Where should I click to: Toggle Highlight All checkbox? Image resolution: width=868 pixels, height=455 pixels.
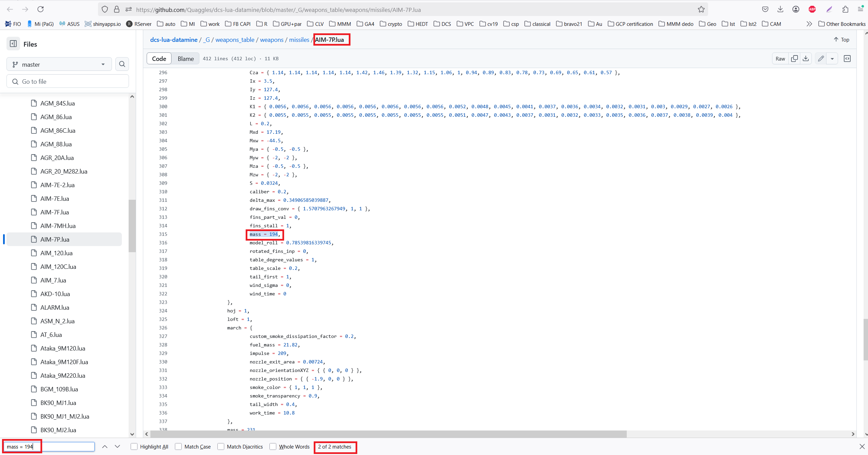[134, 446]
